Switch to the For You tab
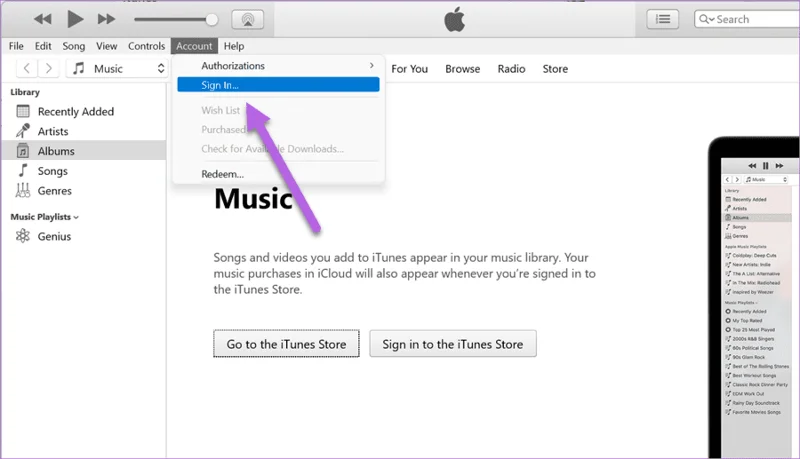Viewport: 800px width, 459px height. click(410, 69)
